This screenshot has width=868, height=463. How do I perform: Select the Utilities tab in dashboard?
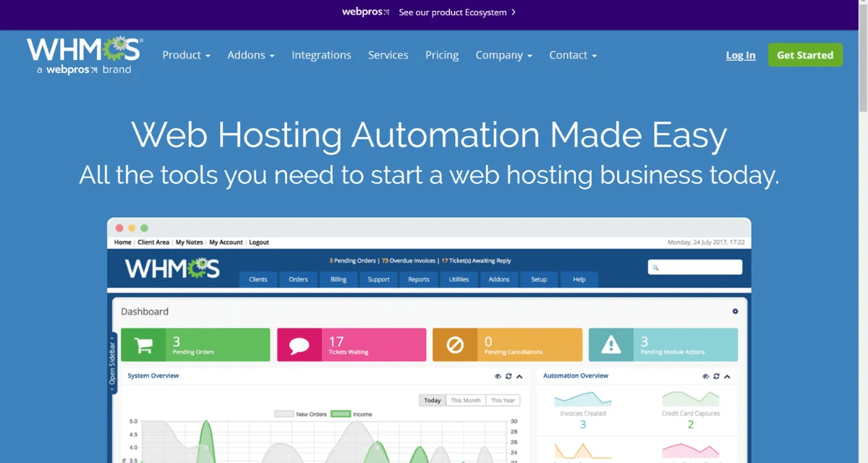pos(459,279)
